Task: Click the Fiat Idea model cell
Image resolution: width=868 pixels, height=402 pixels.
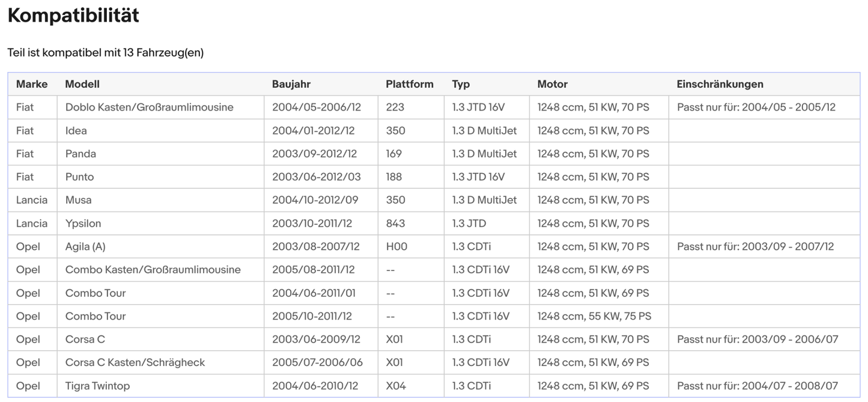Action: coord(76,130)
